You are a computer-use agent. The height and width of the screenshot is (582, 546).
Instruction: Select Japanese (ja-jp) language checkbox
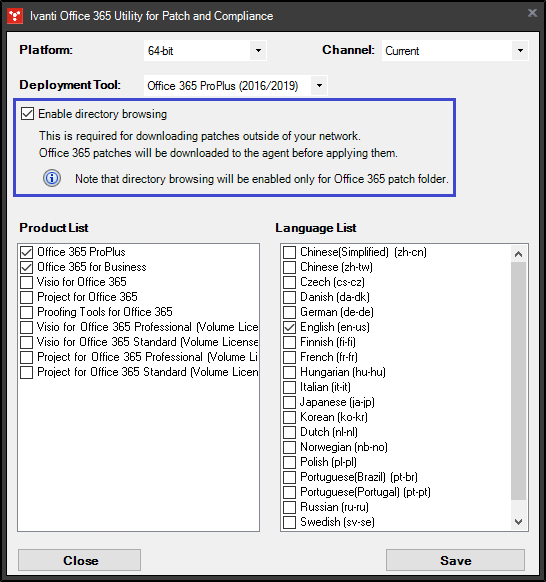click(x=290, y=402)
